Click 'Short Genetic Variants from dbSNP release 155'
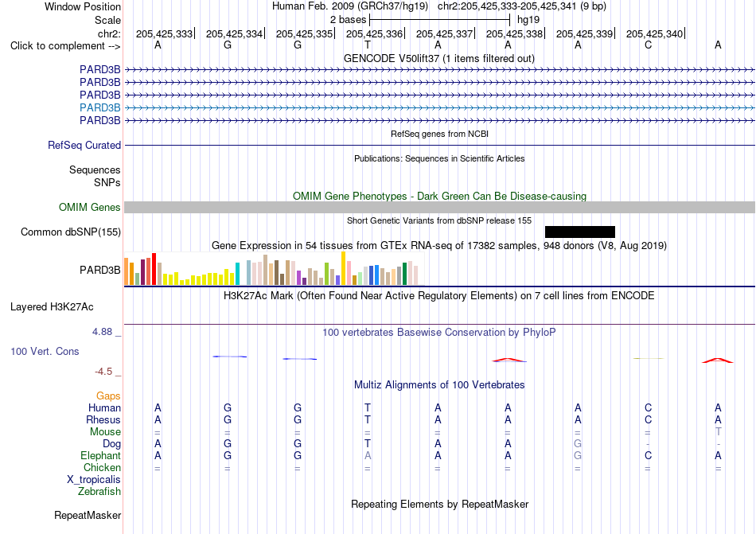Image resolution: width=756 pixels, height=534 pixels. [439, 220]
